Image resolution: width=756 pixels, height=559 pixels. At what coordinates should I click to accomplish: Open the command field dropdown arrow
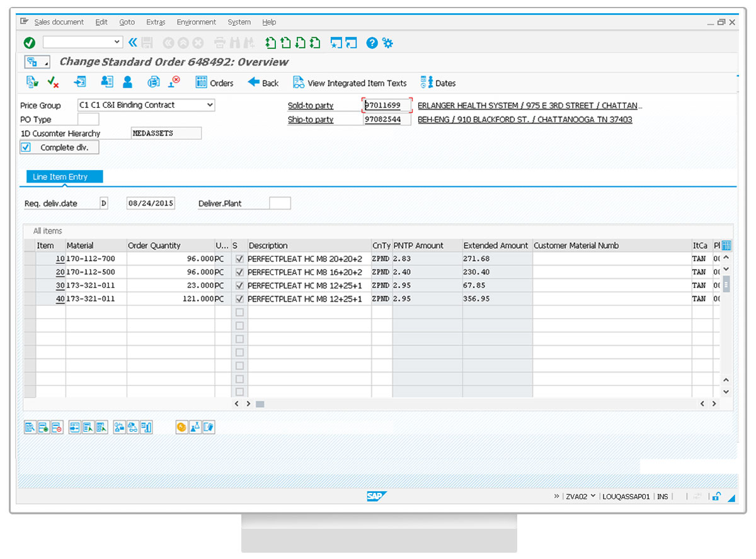(117, 42)
